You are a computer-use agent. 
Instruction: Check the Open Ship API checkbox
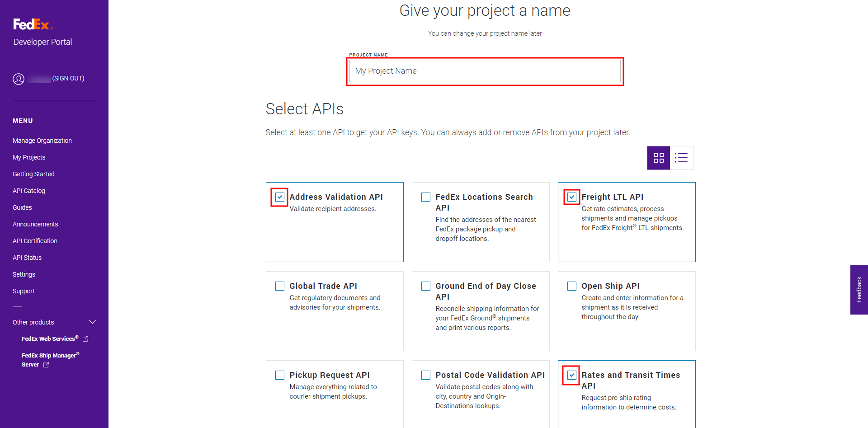pyautogui.click(x=572, y=286)
